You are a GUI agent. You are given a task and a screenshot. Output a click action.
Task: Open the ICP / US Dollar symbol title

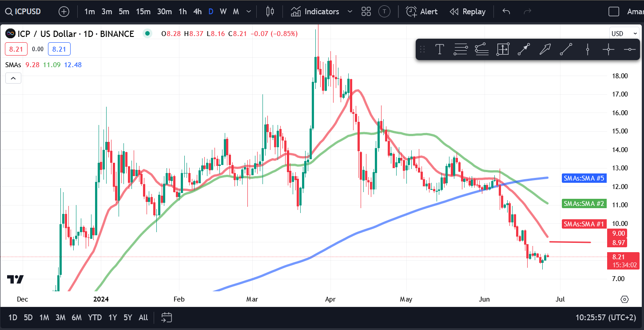point(76,34)
